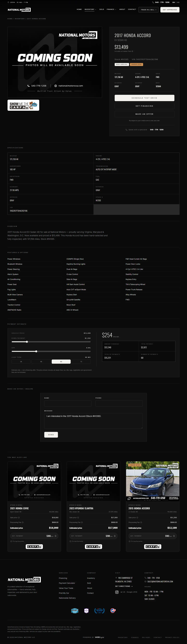Select the 60 month loan term

[x=61, y=361]
